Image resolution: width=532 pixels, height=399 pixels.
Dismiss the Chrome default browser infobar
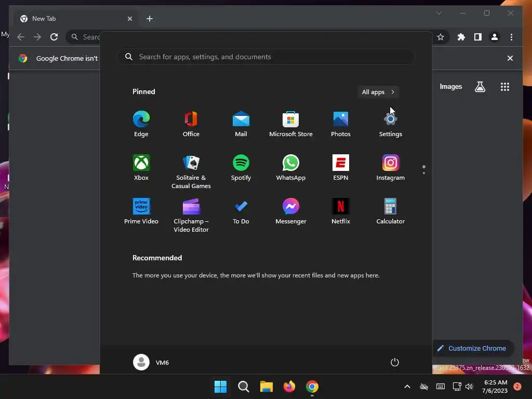point(510,58)
